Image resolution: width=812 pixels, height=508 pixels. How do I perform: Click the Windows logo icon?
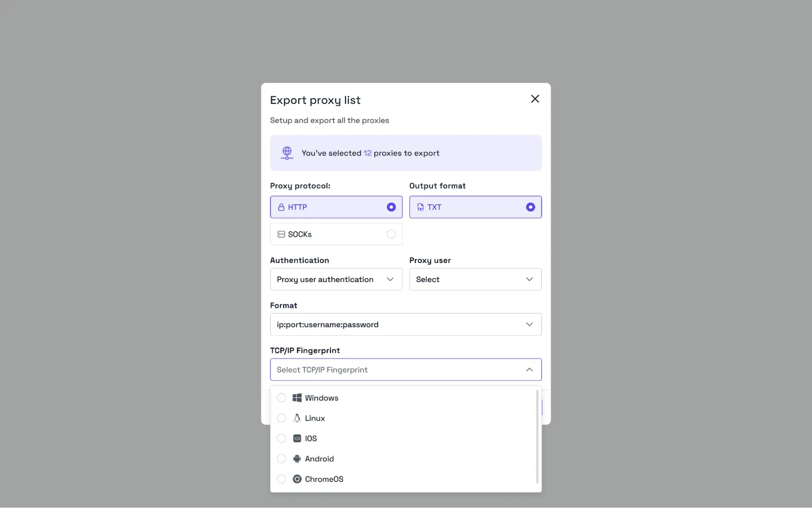pyautogui.click(x=297, y=398)
